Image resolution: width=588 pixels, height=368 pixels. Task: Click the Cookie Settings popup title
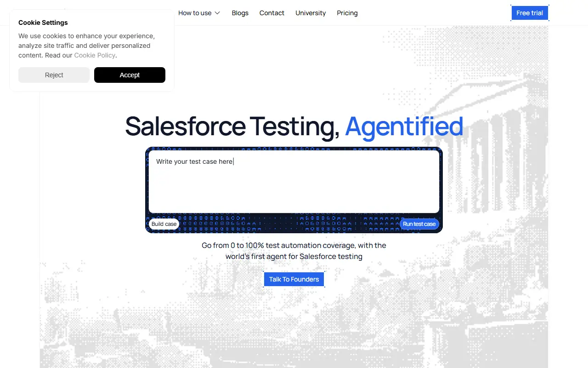click(43, 23)
